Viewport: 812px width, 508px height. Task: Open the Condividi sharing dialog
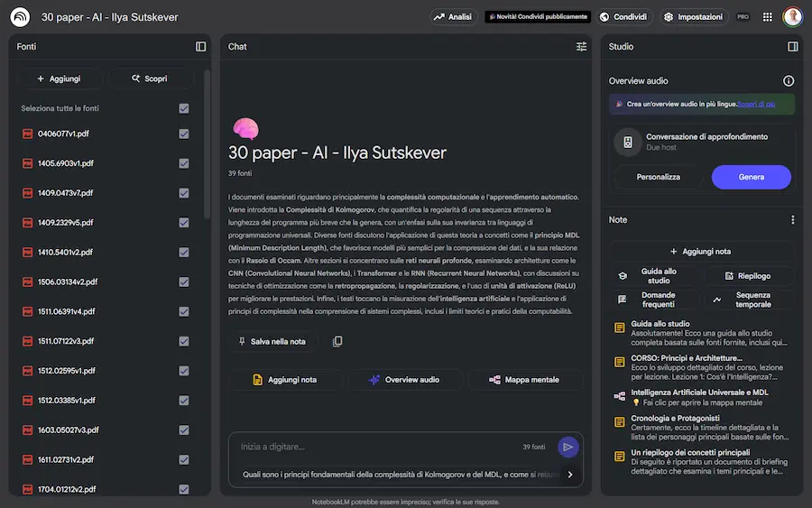tap(624, 17)
